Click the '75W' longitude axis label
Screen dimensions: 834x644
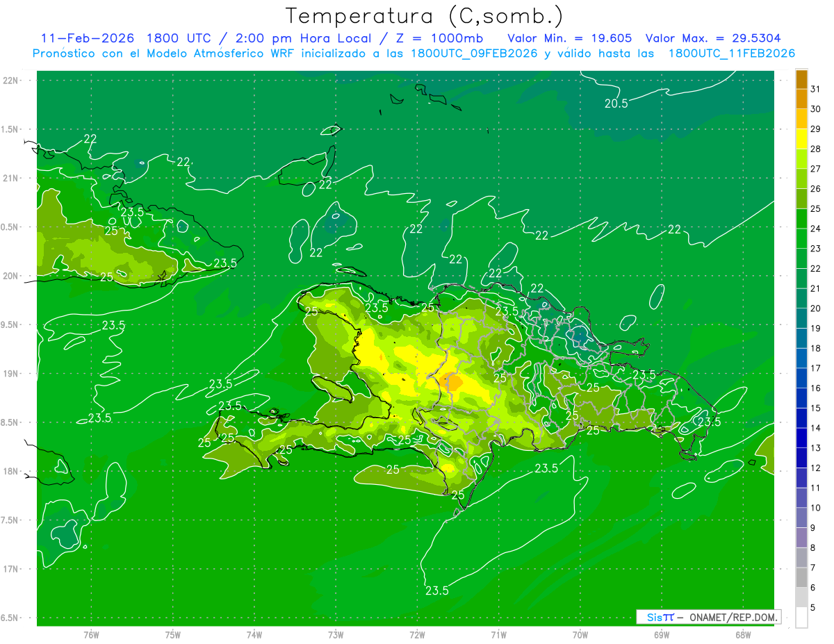pyautogui.click(x=173, y=635)
